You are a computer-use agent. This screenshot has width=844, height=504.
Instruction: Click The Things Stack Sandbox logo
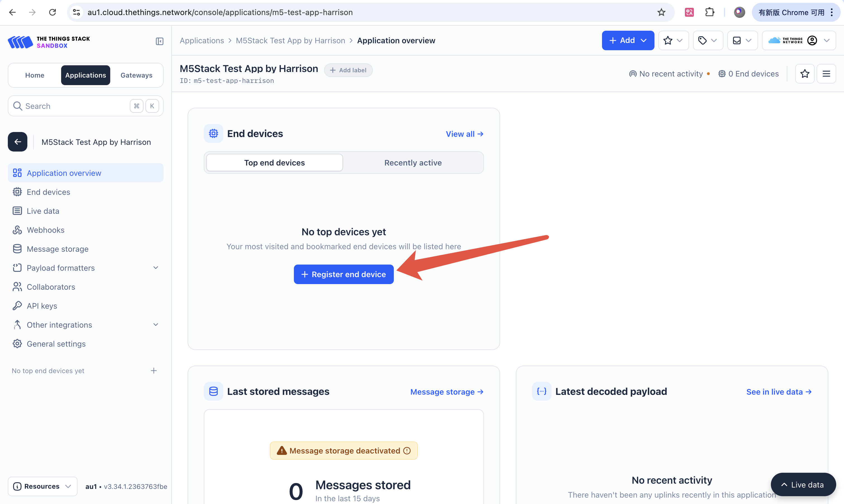49,42
